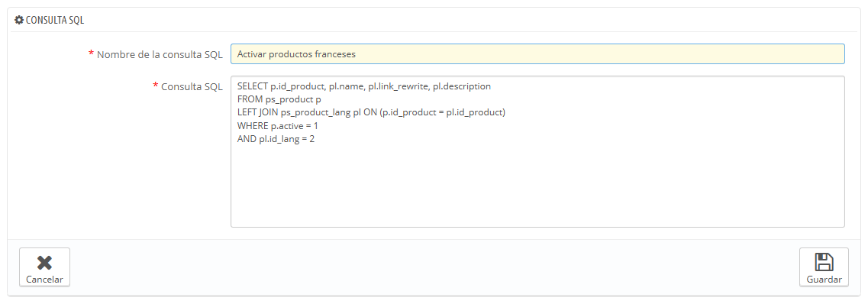Click the floppy disk save icon
868x304 pixels.
click(x=824, y=262)
